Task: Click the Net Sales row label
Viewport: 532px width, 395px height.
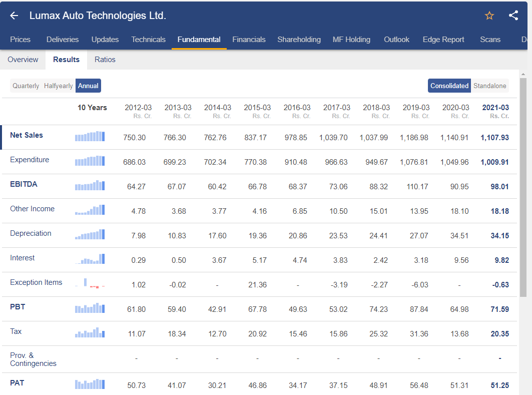Action: [x=27, y=135]
